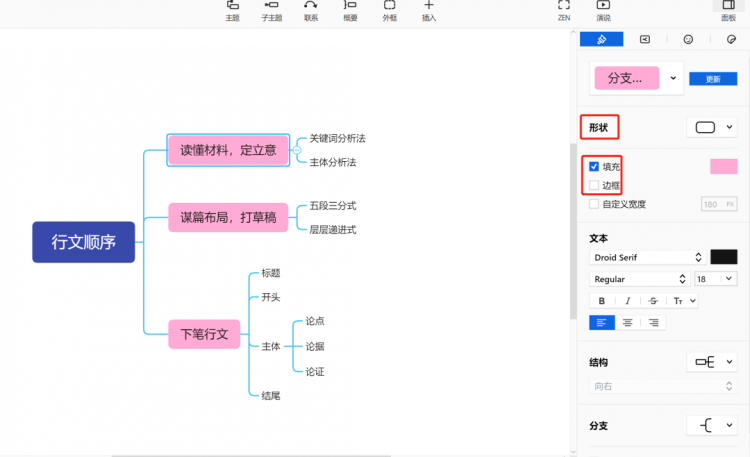
Task: Expand the 分支 style preset dropdown
Action: pyautogui.click(x=673, y=78)
